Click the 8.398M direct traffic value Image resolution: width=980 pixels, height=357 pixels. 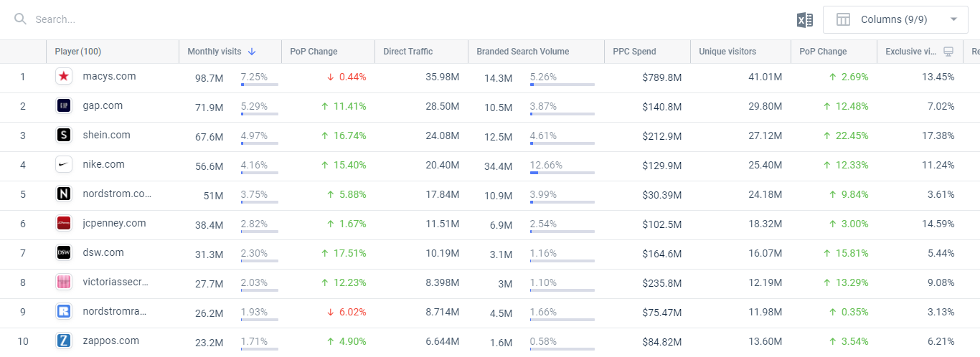tap(442, 282)
